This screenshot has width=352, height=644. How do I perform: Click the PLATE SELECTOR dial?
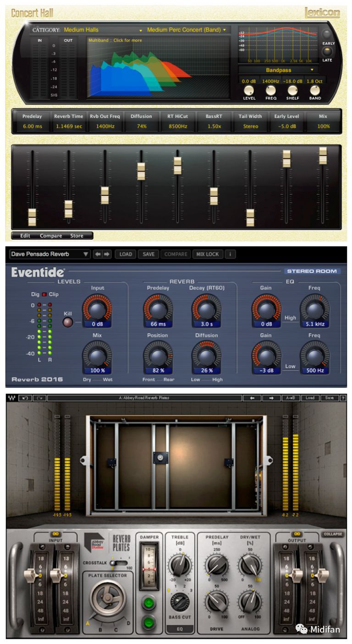click(x=107, y=598)
